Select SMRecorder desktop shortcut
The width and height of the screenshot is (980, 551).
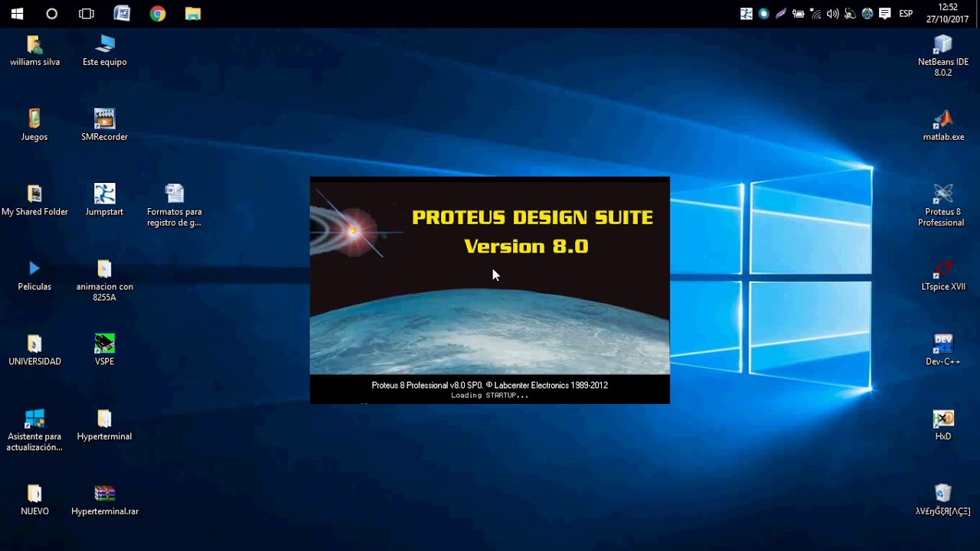click(x=105, y=126)
